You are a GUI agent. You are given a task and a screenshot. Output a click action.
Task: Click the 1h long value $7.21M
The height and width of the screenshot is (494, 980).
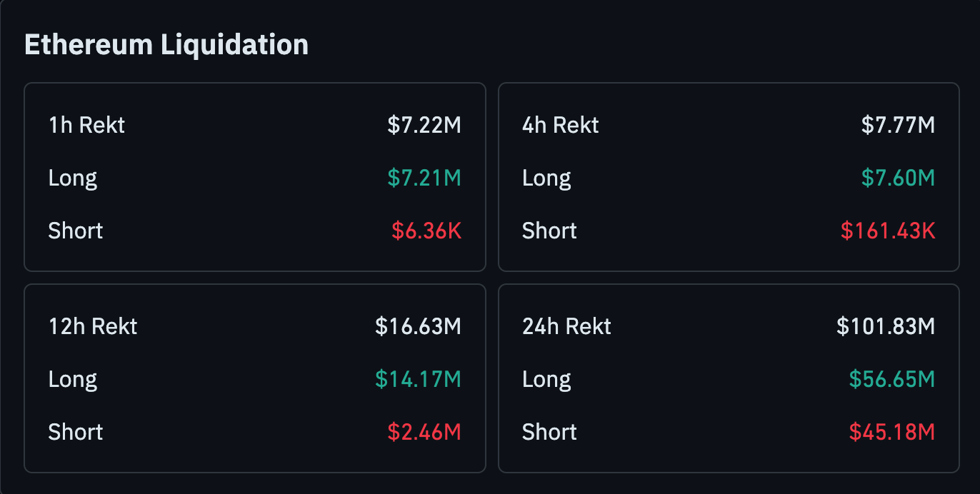click(424, 178)
